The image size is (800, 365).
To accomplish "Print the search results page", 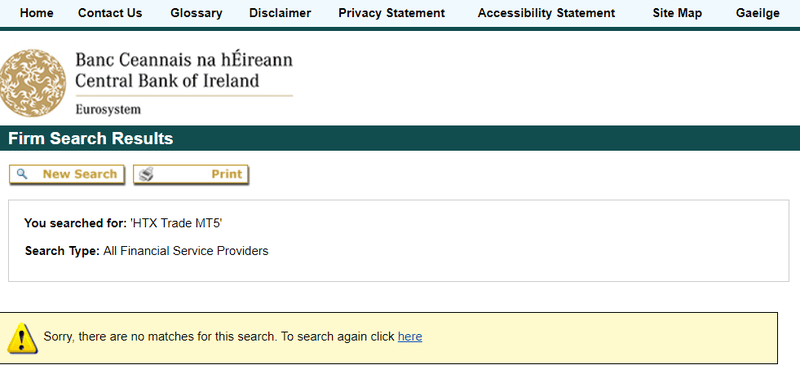I will (x=191, y=174).
